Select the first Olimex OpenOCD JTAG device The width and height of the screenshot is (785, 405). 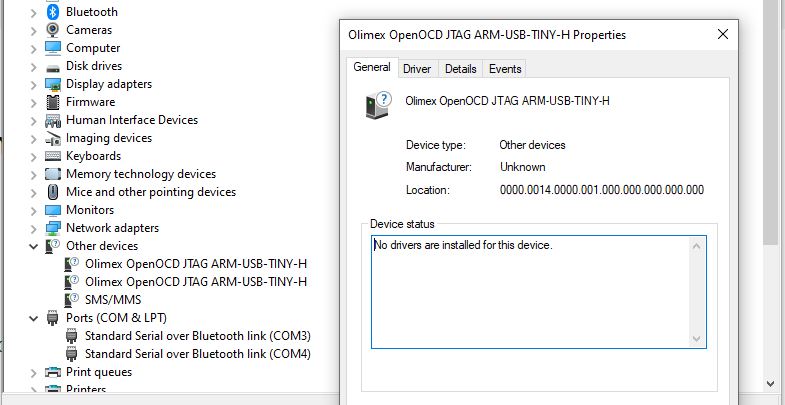pos(195,264)
